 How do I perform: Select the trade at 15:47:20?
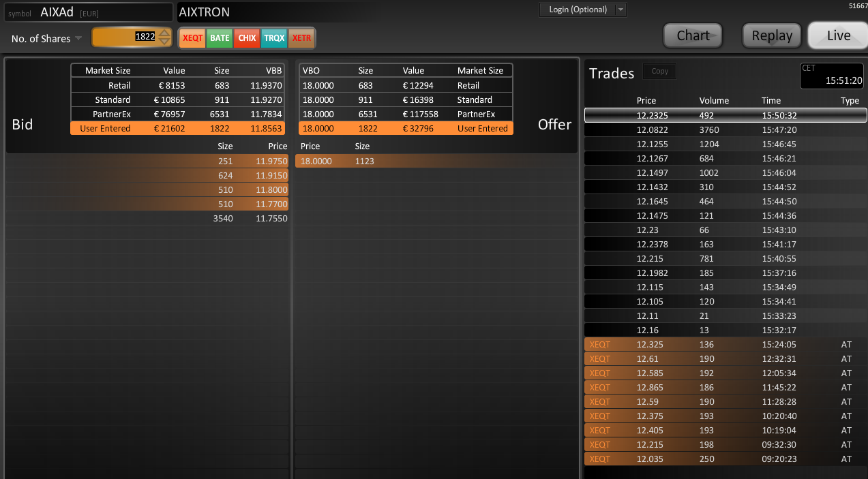[725, 129]
